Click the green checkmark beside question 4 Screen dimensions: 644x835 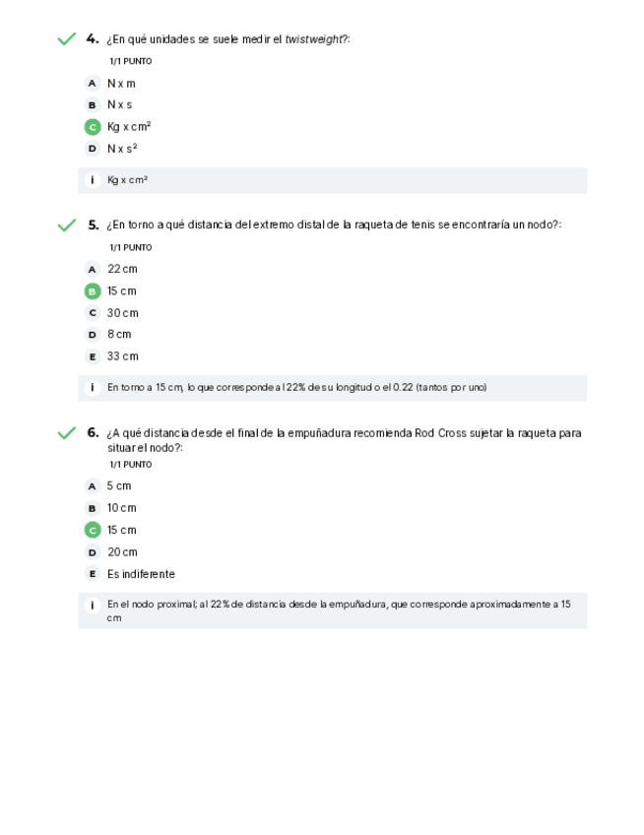coord(66,39)
